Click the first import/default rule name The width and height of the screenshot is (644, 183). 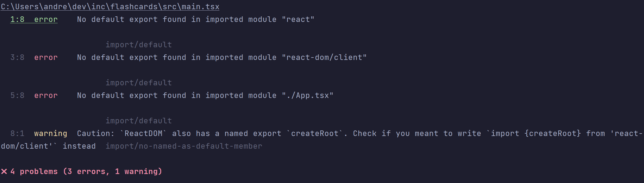(x=139, y=45)
